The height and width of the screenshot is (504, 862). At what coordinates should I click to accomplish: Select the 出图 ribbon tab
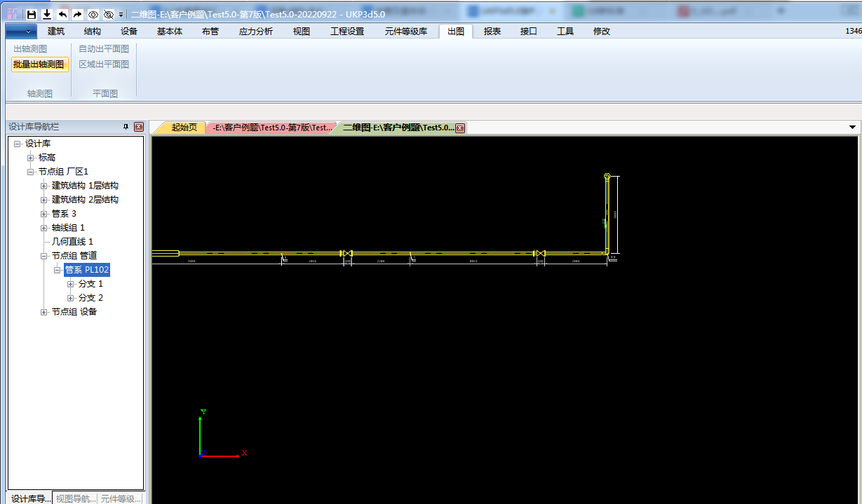(x=456, y=31)
